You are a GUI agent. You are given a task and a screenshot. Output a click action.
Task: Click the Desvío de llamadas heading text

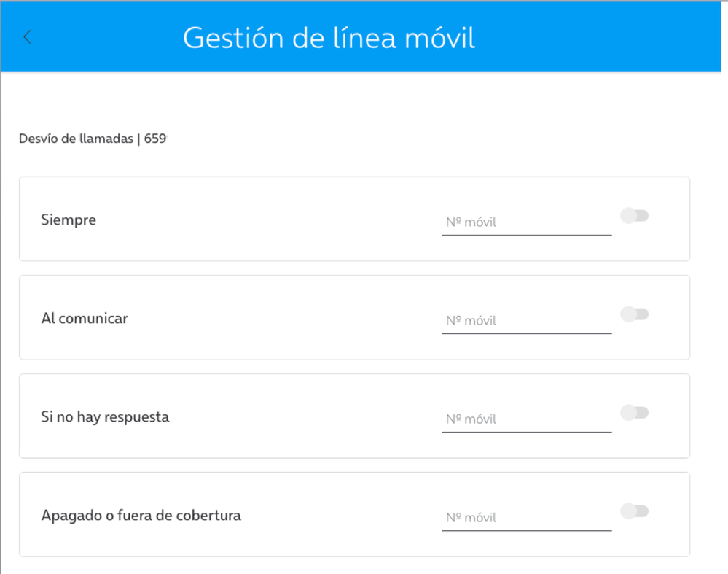pos(76,139)
